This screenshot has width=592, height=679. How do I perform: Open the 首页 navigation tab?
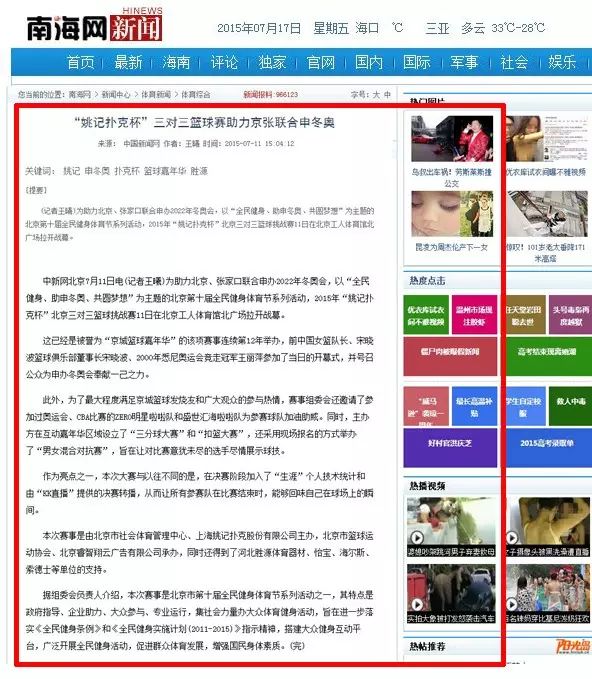pos(80,62)
